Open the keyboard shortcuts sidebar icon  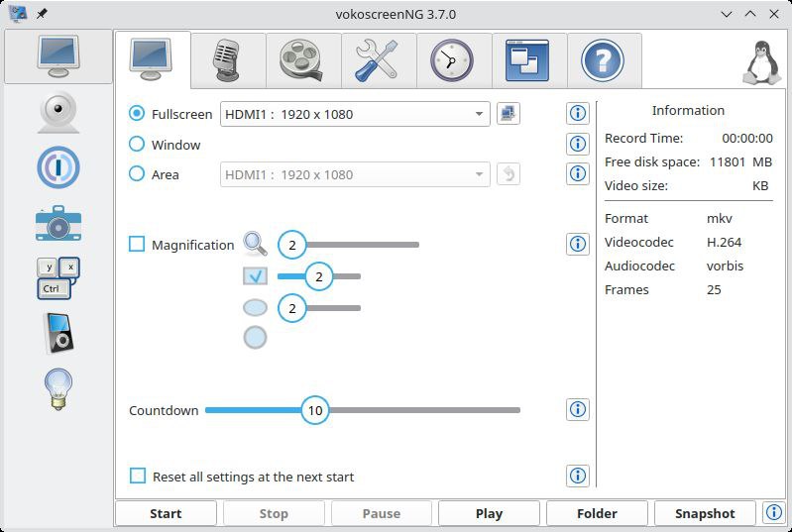(x=58, y=277)
